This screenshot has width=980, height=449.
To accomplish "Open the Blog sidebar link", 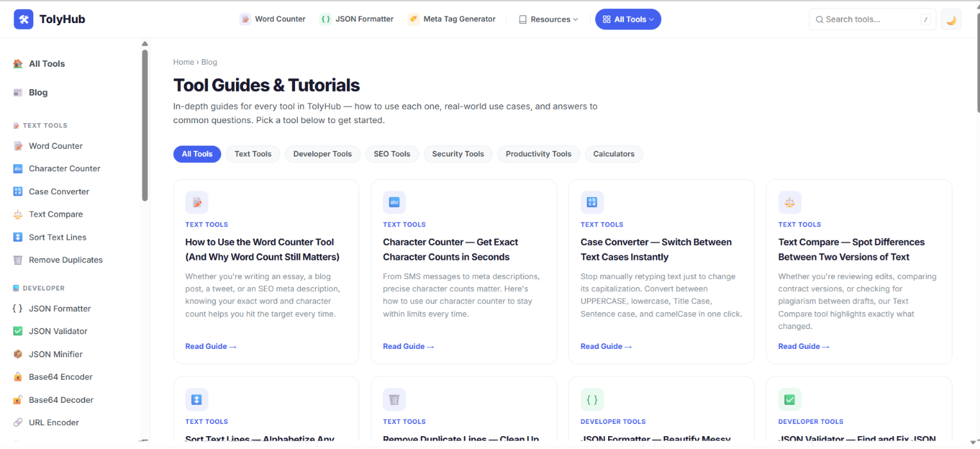I will 38,92.
